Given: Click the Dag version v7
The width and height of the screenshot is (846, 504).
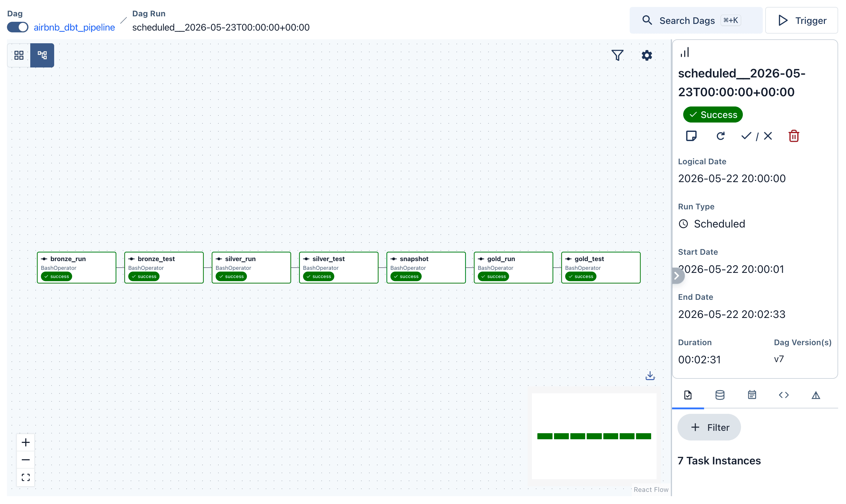Looking at the screenshot, I should click(x=779, y=359).
